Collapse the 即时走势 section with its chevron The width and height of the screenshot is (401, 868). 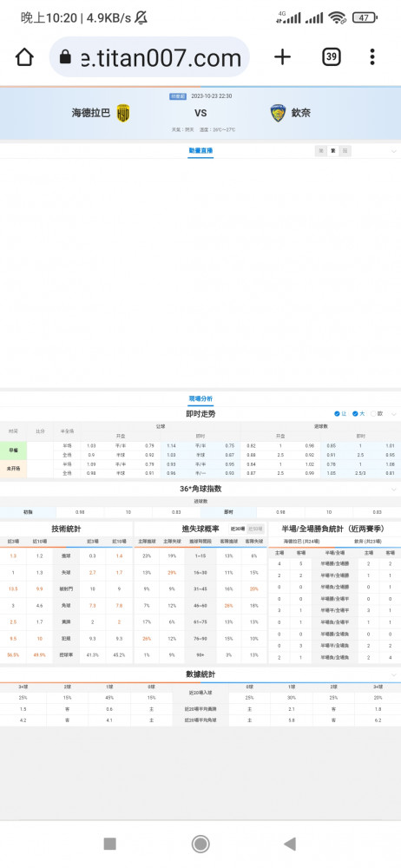(x=394, y=414)
